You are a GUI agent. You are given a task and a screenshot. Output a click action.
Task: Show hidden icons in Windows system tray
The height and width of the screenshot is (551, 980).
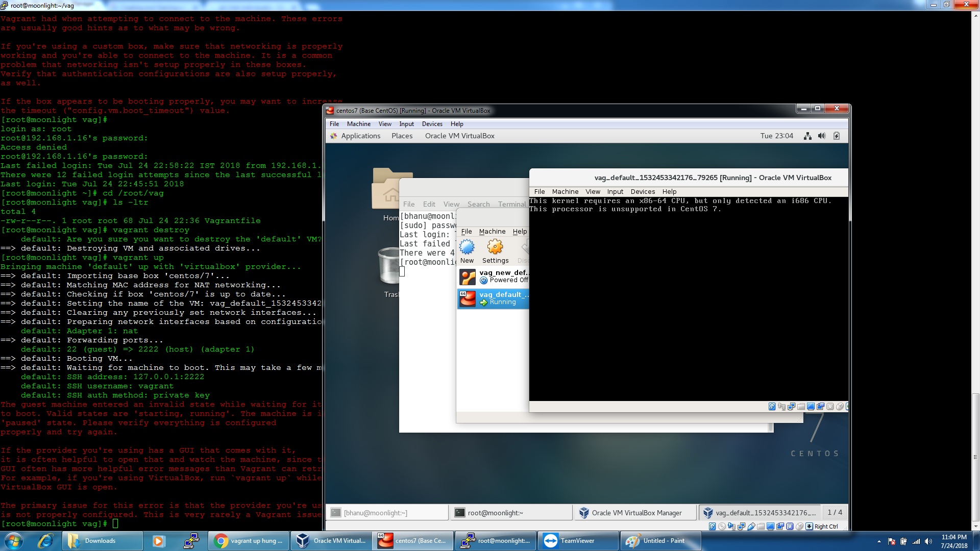879,541
